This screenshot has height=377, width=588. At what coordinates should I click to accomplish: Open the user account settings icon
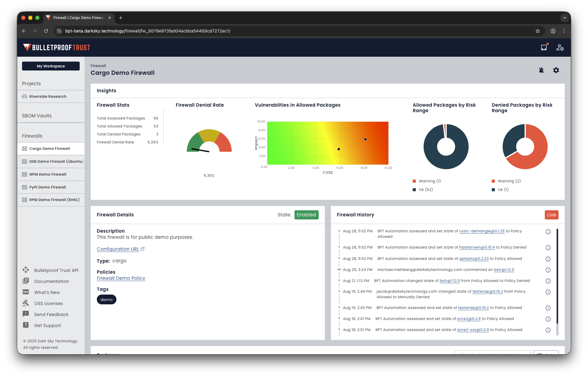tap(560, 48)
